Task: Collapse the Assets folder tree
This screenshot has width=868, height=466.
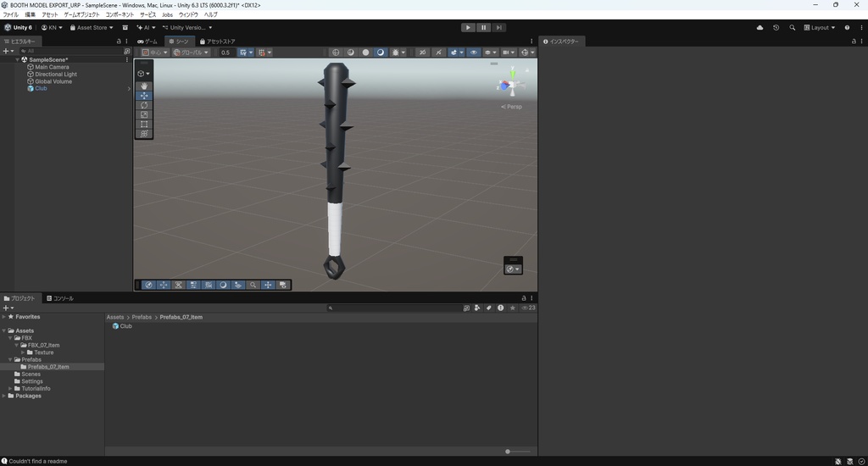Action: (x=4, y=330)
